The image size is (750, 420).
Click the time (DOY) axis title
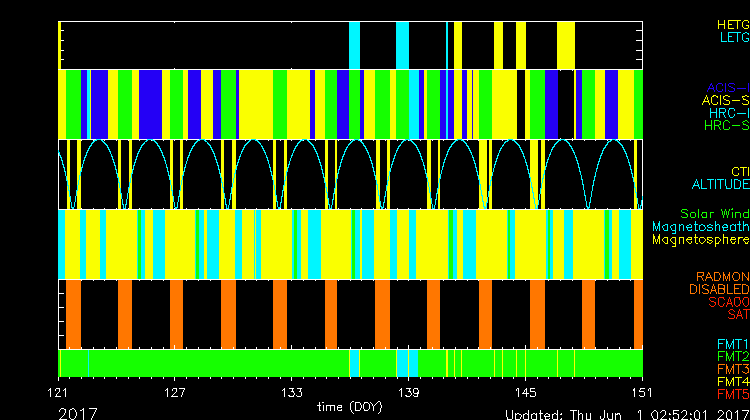point(350,407)
